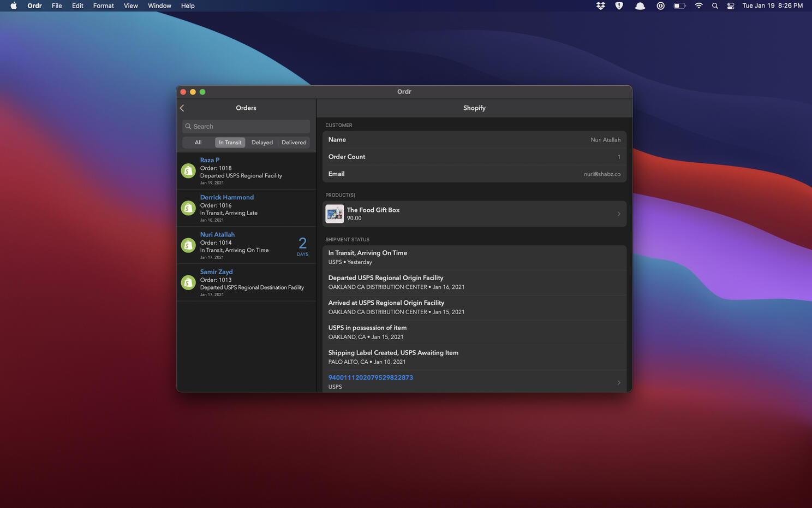Screen dimensions: 812x508
Task: Expand The Food Gift Box product chevron
Action: pos(619,214)
